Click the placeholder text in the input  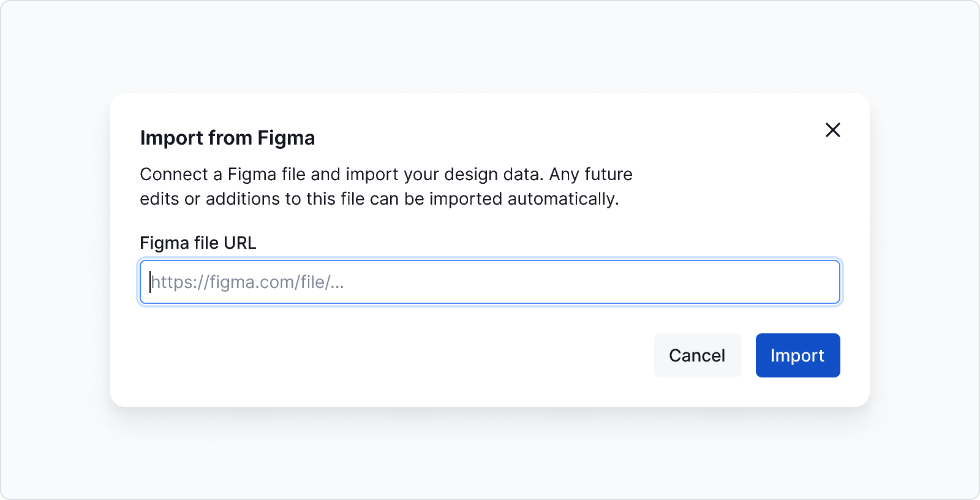click(247, 282)
